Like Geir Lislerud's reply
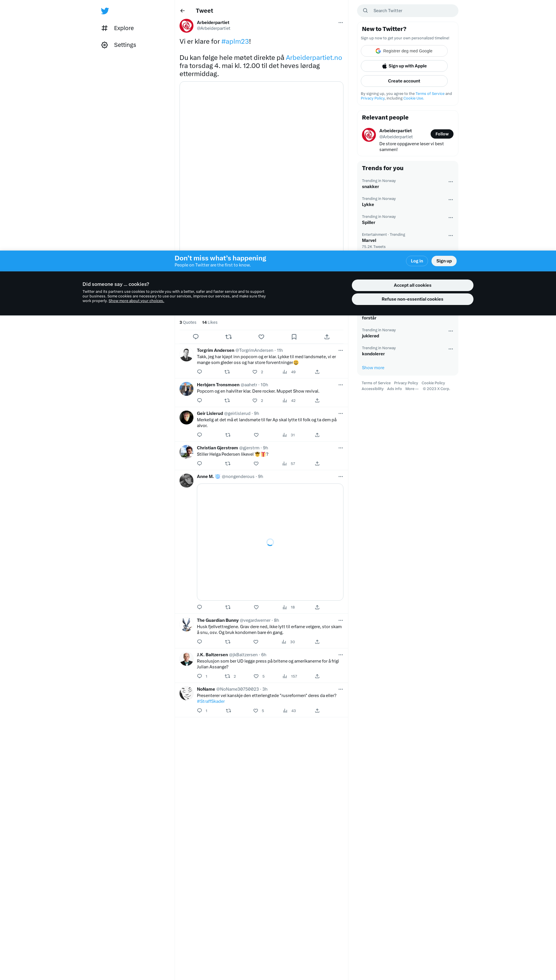 point(256,435)
